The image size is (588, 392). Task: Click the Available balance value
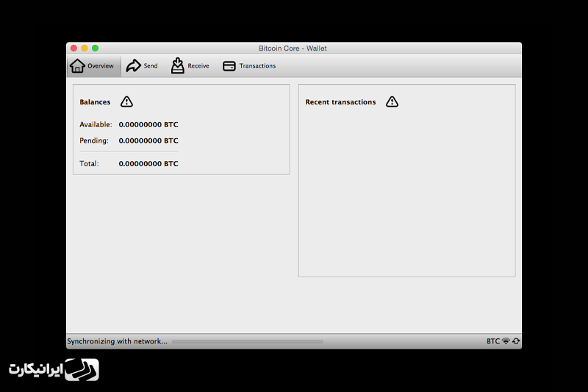point(148,124)
